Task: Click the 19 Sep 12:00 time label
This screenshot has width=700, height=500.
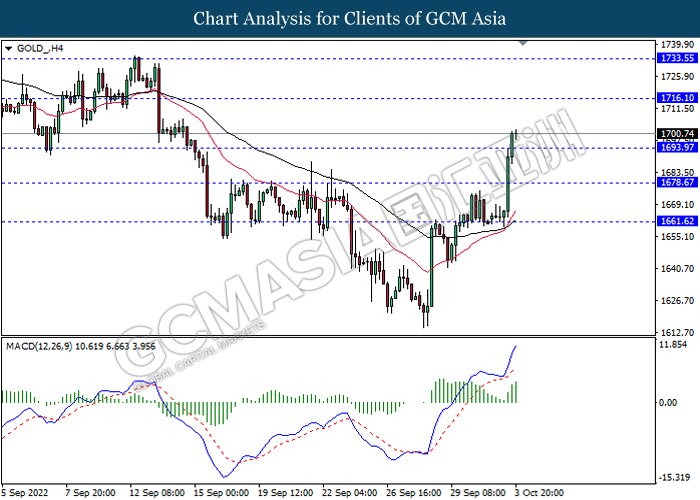Action: (285, 493)
